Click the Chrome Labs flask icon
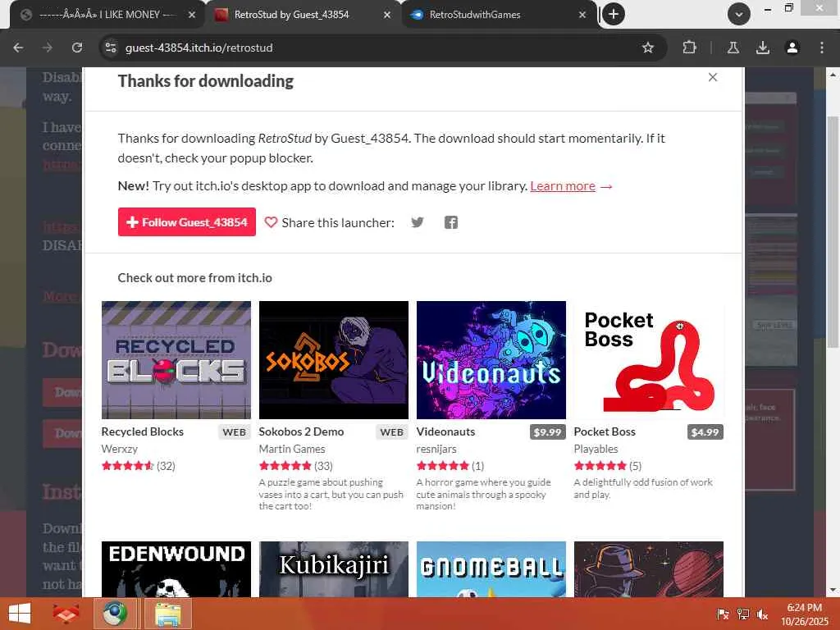The width and height of the screenshot is (840, 630). (x=733, y=48)
